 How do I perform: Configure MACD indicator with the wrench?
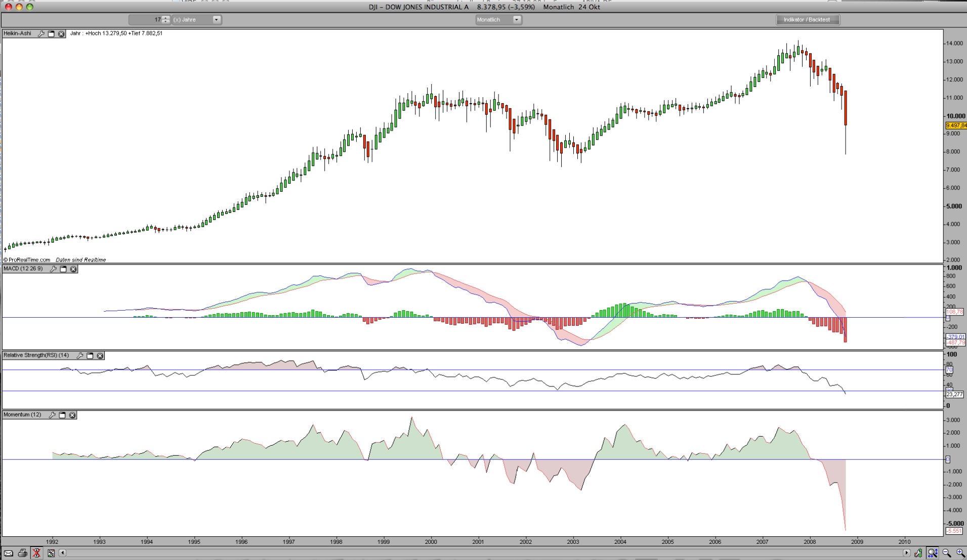pyautogui.click(x=53, y=269)
